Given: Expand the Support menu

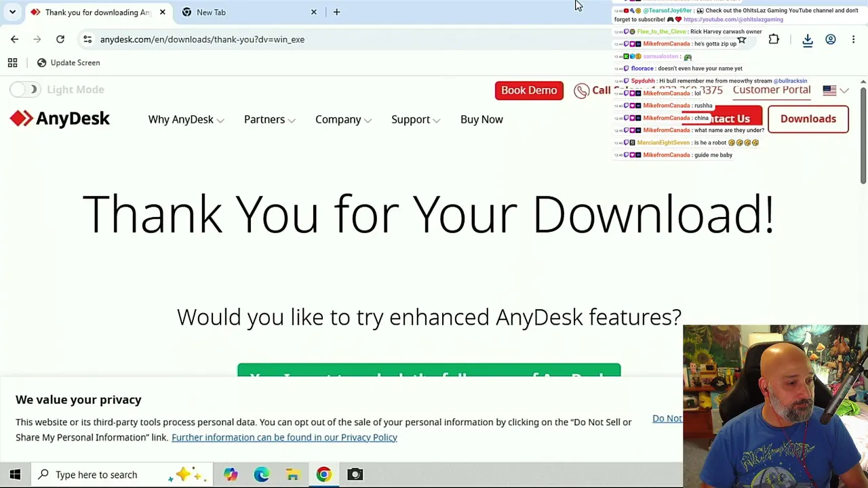Looking at the screenshot, I should tap(416, 119).
